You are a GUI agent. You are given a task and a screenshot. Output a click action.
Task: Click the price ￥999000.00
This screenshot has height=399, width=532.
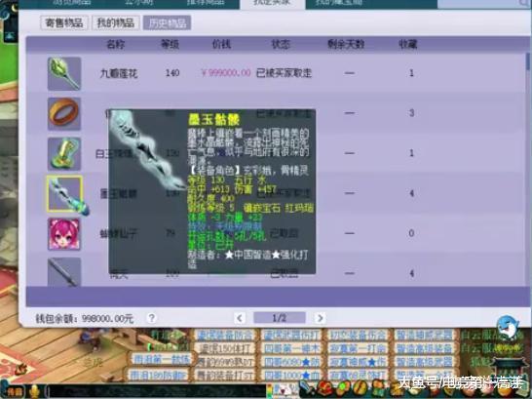click(226, 72)
